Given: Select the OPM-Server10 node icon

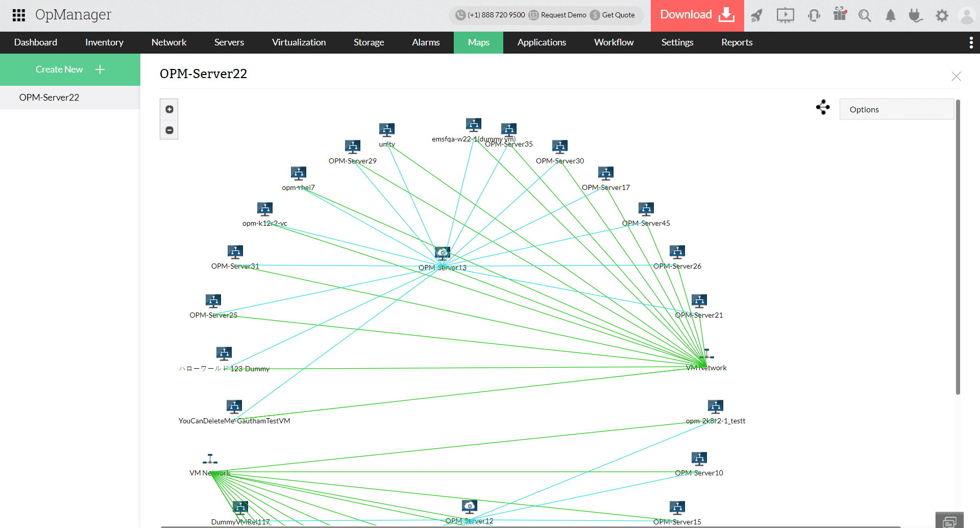Looking at the screenshot, I should pyautogui.click(x=699, y=459).
